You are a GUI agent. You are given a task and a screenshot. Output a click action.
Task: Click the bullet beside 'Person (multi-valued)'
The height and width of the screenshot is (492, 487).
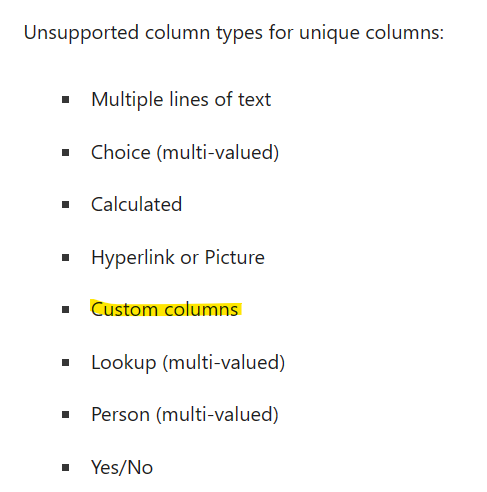(66, 415)
